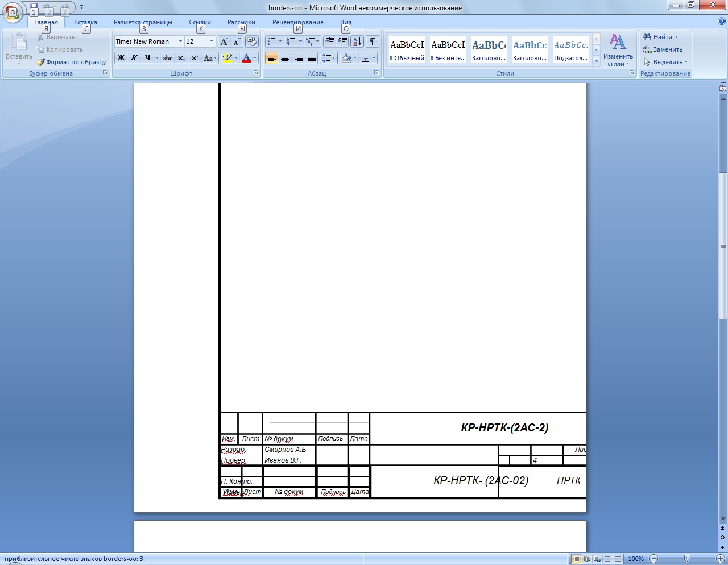
Task: Clear formatting with the eraser icon
Action: click(252, 41)
